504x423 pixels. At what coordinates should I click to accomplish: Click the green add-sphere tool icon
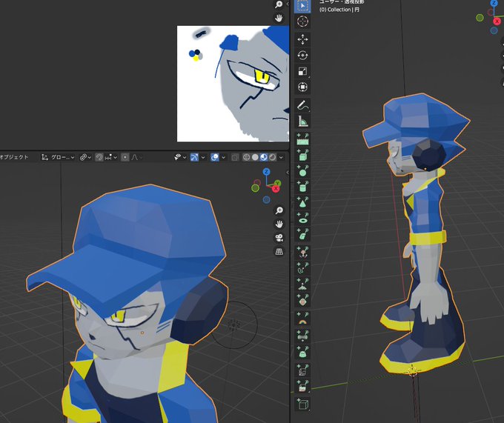coord(302,171)
